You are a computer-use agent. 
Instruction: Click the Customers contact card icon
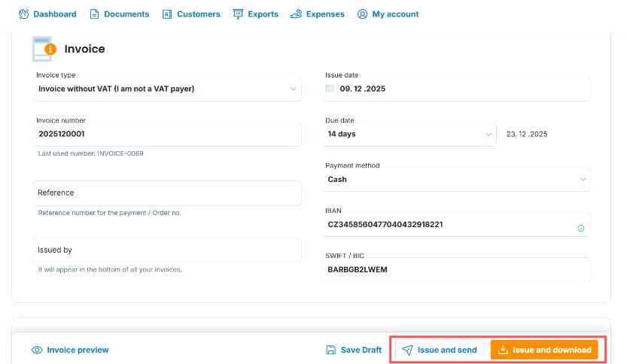coord(167,14)
